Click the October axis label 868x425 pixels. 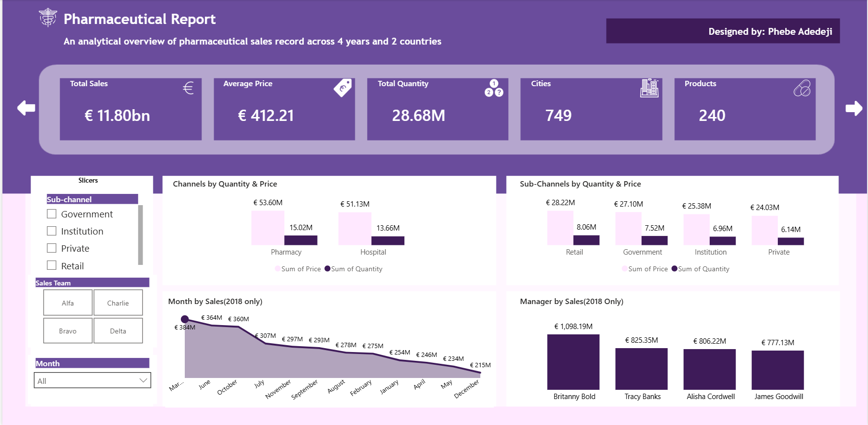pyautogui.click(x=227, y=387)
